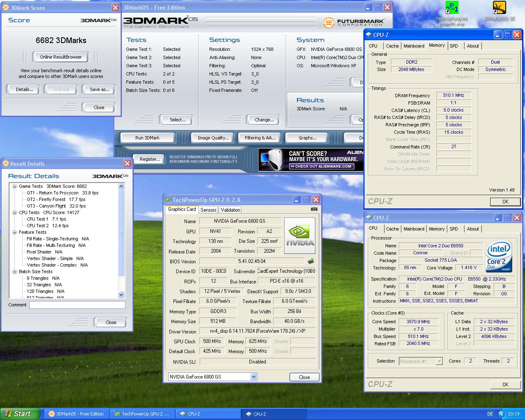Click the taskbar clock showing 20:19
The width and height of the screenshot is (525, 420).
pos(513,414)
